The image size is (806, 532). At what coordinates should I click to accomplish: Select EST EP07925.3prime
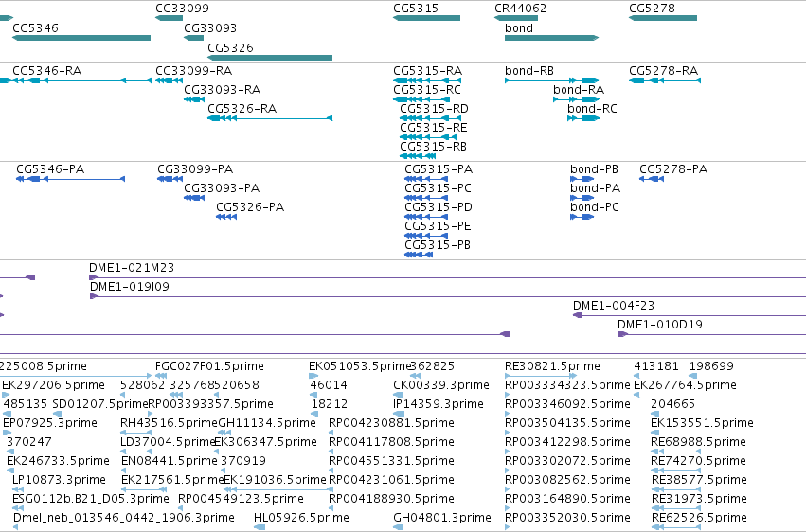click(x=50, y=424)
